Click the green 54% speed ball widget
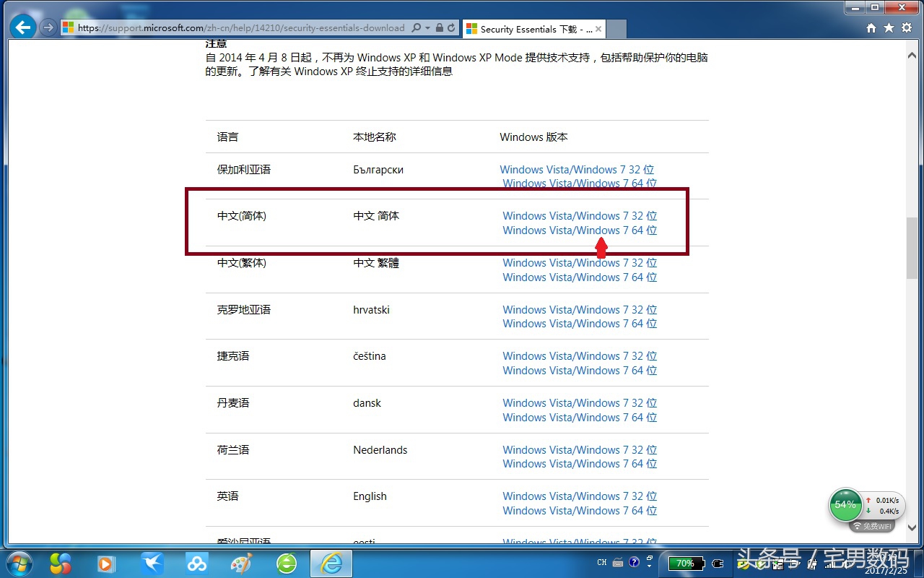The width and height of the screenshot is (924, 578). tap(845, 505)
